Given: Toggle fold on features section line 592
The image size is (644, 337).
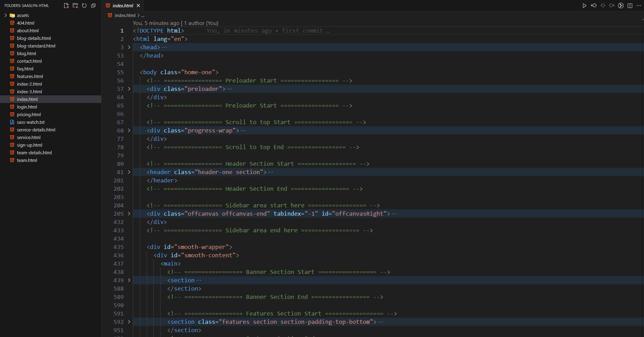Looking at the screenshot, I should pos(129,322).
